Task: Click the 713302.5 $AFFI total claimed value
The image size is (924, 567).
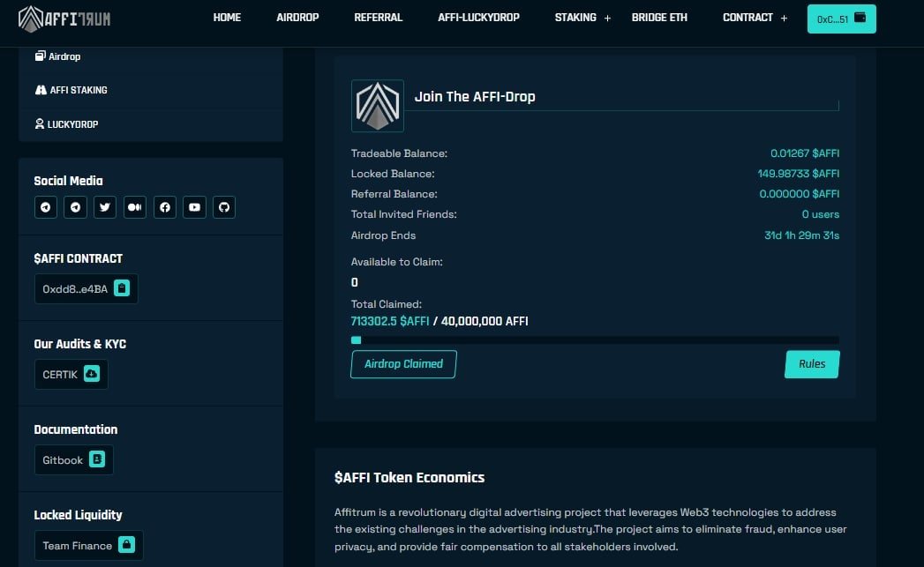Action: 389,321
